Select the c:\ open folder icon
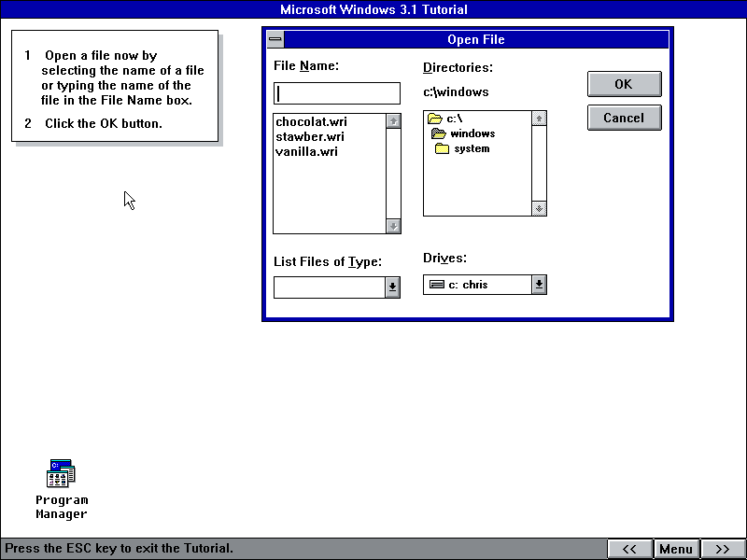The width and height of the screenshot is (747, 560). pos(434,119)
